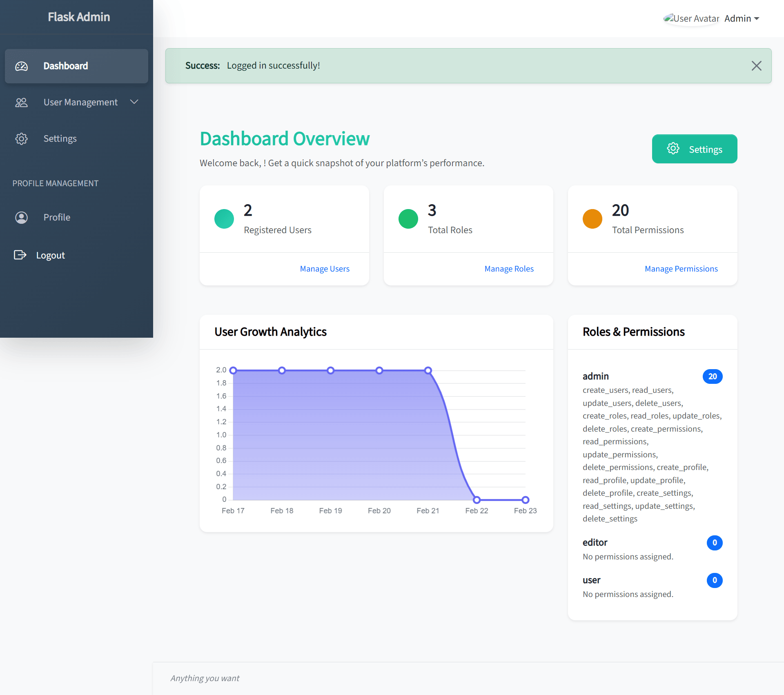Dismiss the login success alert
Image resolution: width=784 pixels, height=695 pixels.
[756, 66]
